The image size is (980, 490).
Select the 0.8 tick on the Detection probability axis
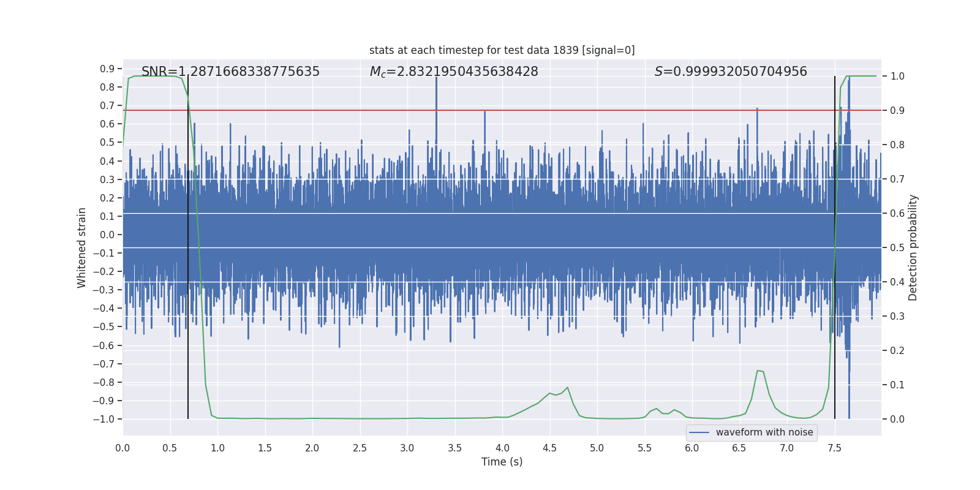coord(897,145)
